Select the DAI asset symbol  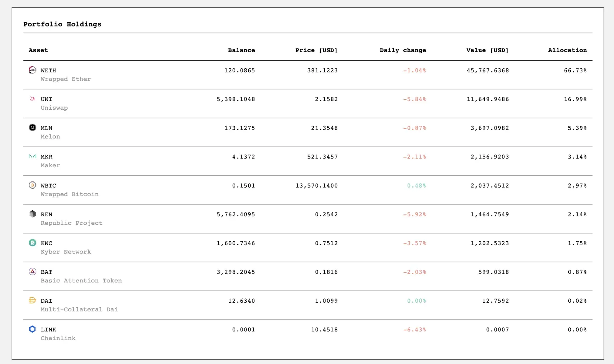pos(46,301)
